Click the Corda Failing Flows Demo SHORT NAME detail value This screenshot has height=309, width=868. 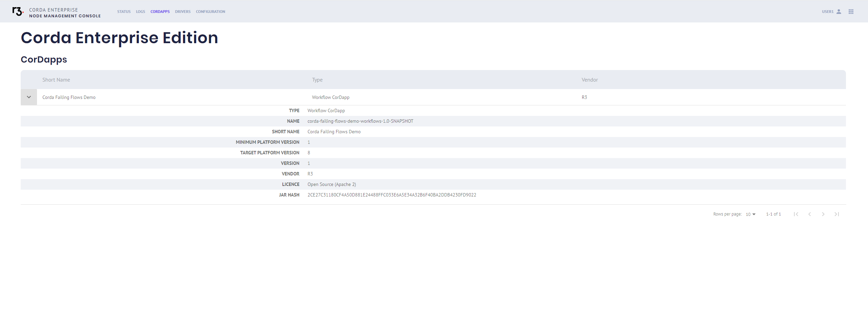coord(334,132)
